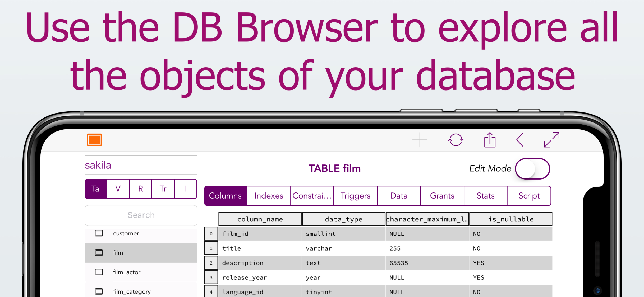Open the Stats tab
Viewport: 644px width, 297px height.
tap(485, 196)
